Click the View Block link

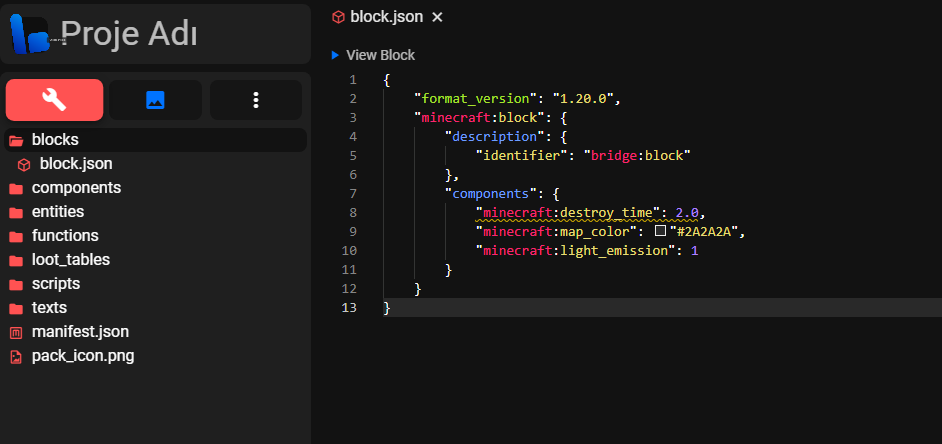[x=380, y=55]
